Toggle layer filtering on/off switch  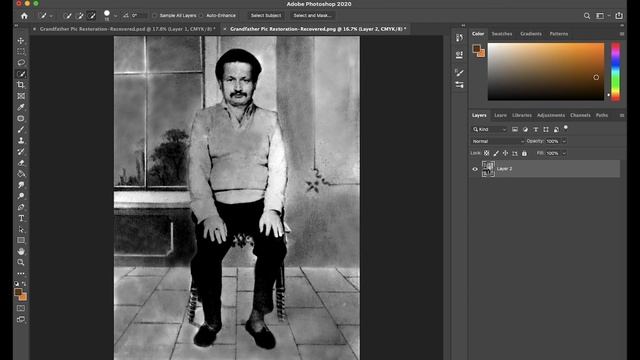[x=566, y=128]
